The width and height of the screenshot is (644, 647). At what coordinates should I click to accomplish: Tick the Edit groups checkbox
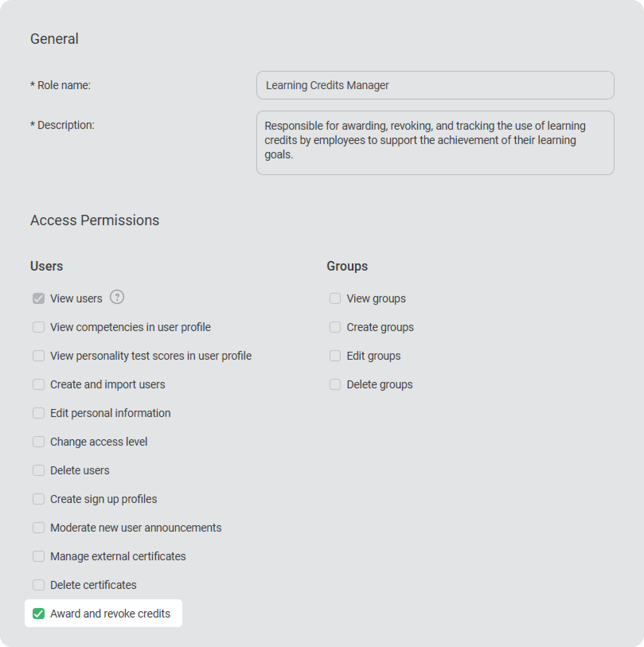(x=335, y=356)
